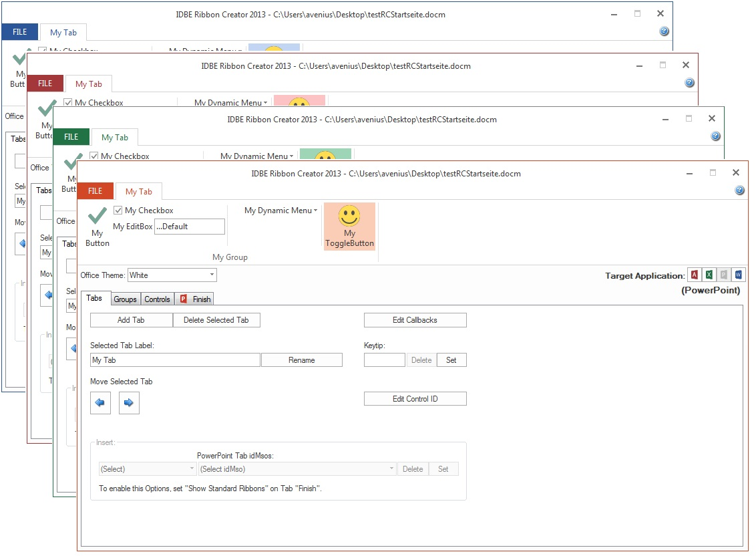Switch to the Groups tab
756x556 pixels.
pos(125,299)
